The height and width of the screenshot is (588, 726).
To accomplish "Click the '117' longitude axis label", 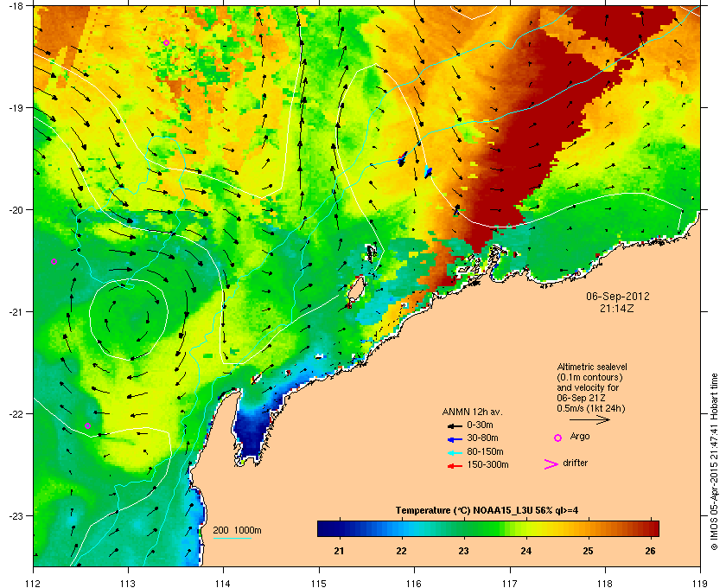I will [510, 583].
